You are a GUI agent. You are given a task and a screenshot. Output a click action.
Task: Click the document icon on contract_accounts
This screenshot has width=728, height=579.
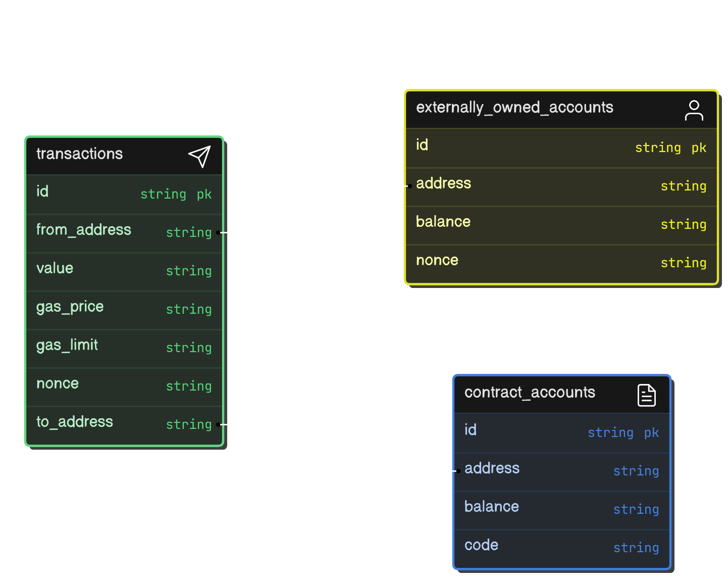(646, 395)
